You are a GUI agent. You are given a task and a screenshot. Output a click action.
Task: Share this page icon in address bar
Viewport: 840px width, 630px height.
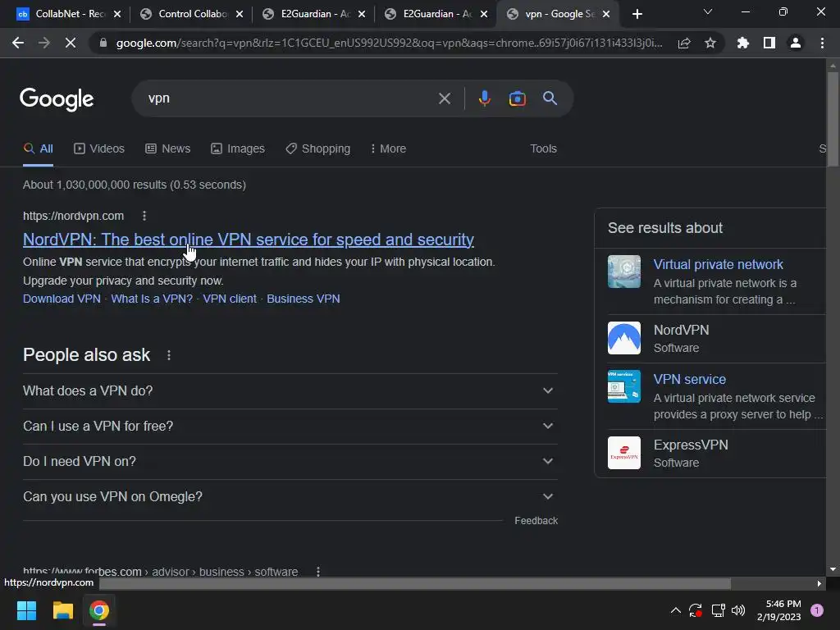click(684, 43)
